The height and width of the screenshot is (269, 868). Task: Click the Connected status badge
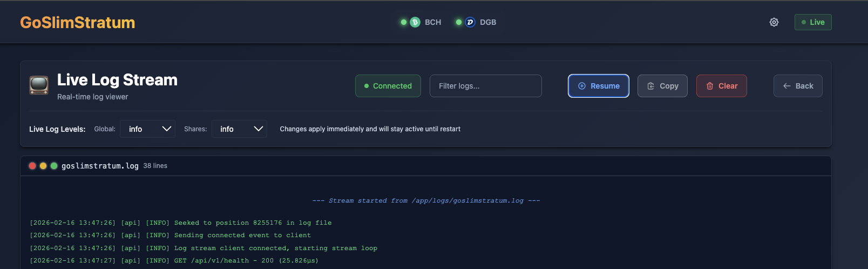coord(388,86)
